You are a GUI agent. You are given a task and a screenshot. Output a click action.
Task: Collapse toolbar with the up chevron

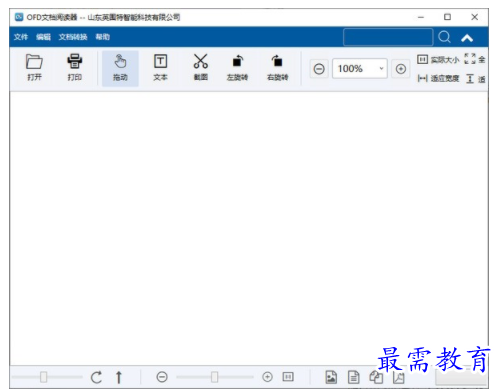coord(467,38)
